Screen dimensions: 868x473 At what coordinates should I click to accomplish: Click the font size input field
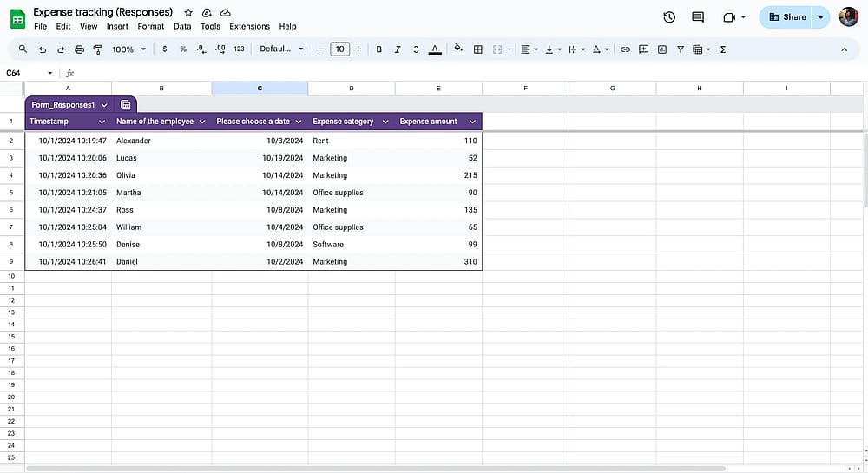pyautogui.click(x=340, y=49)
